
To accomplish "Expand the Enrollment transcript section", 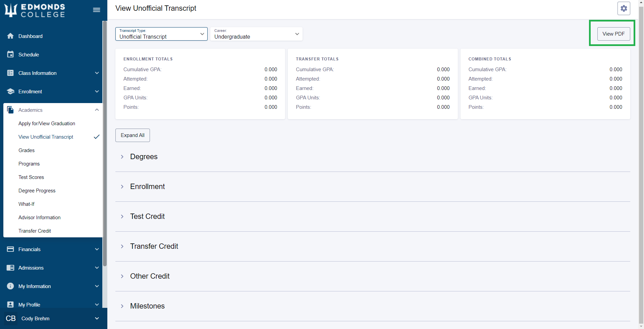I will coord(122,187).
